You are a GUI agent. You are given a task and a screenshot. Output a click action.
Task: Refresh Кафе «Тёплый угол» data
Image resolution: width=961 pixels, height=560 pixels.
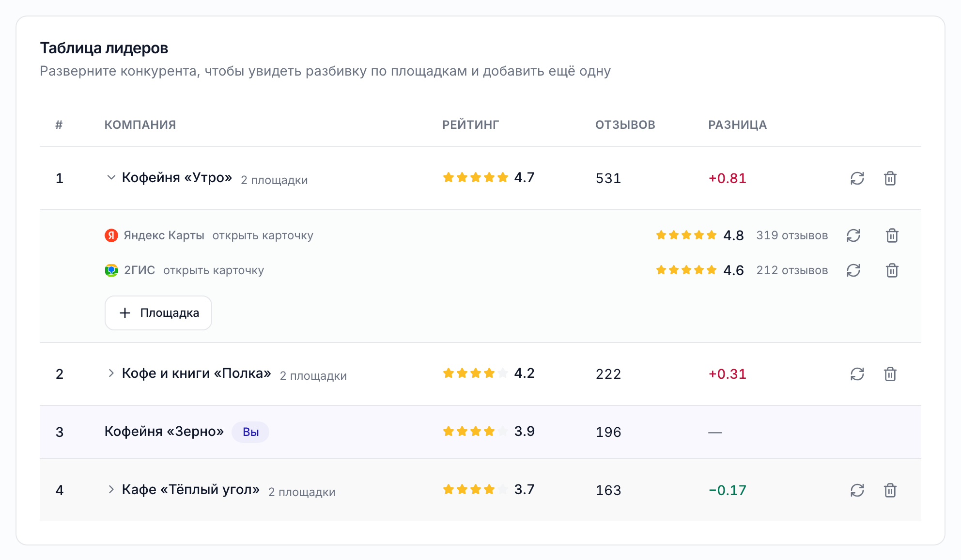(x=857, y=490)
